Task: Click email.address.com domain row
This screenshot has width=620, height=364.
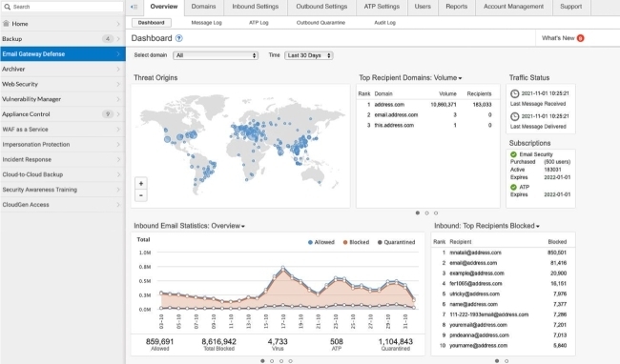Action: [x=427, y=115]
